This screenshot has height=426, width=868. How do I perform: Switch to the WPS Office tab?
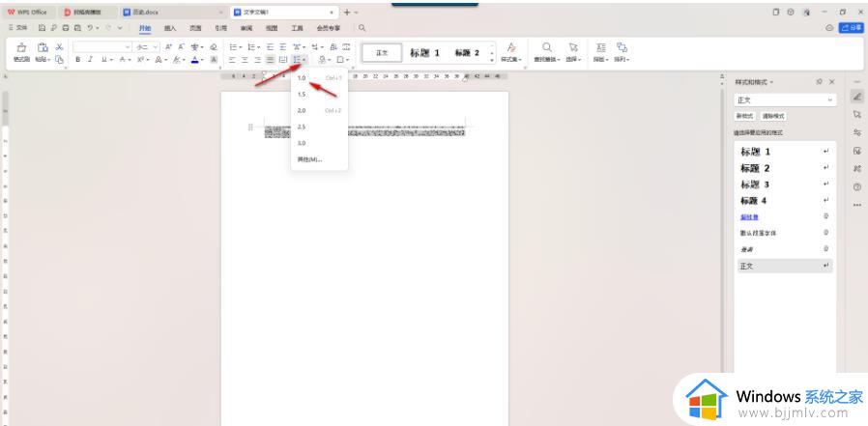28,13
